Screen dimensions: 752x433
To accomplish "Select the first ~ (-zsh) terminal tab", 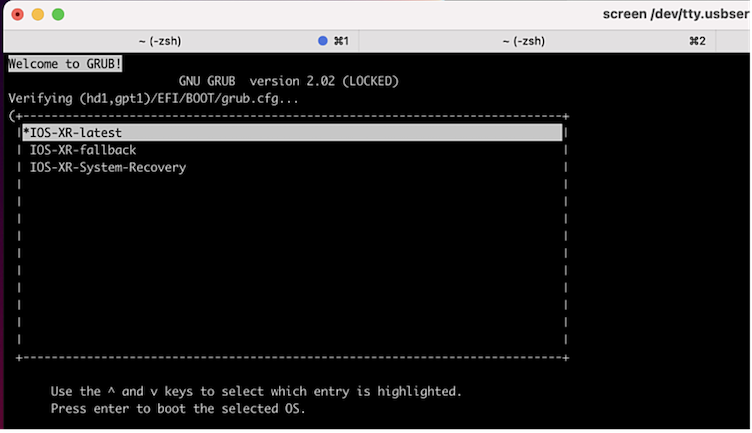I will [181, 41].
